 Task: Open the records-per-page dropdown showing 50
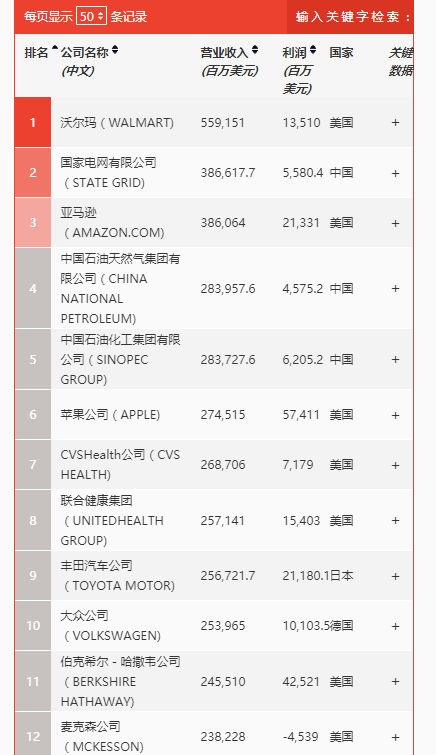click(x=91, y=16)
